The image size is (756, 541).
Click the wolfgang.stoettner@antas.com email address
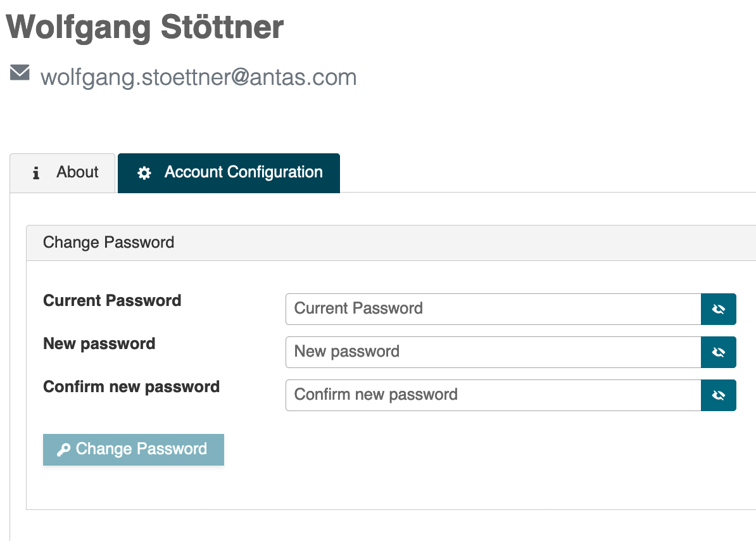pos(199,77)
